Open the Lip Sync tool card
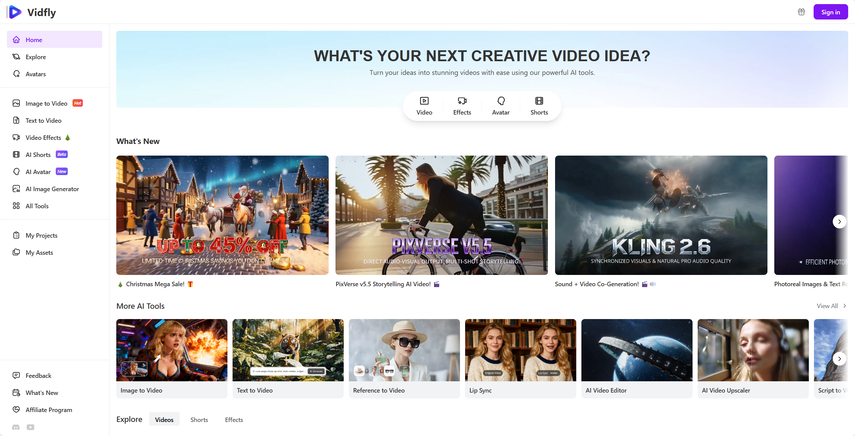 (x=520, y=358)
